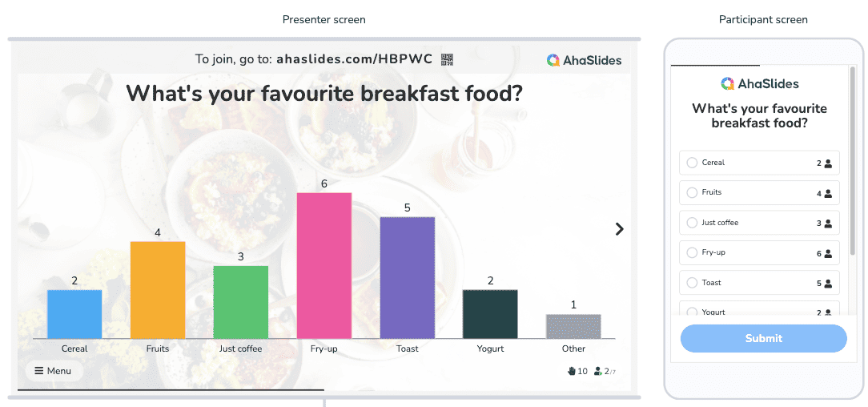
Task: Click the AhaSlides logo on the presenter screen
Action: coord(584,60)
